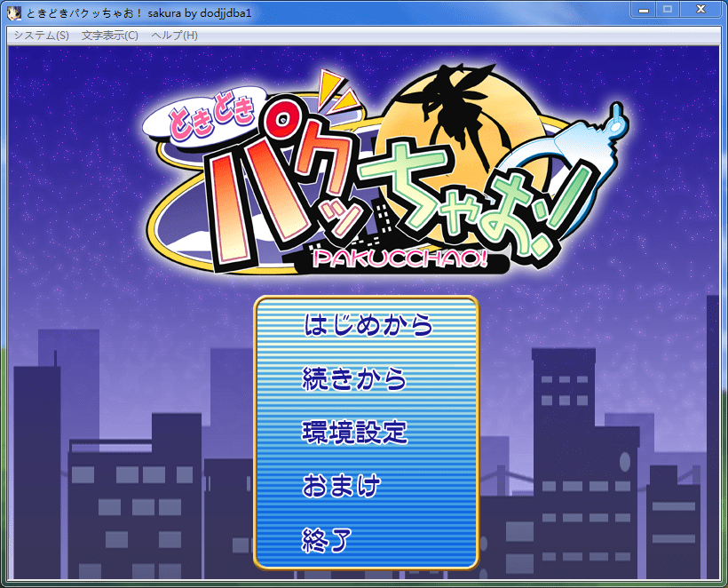Open the ヘルプ(H) menu
728x588 pixels.
tap(175, 36)
